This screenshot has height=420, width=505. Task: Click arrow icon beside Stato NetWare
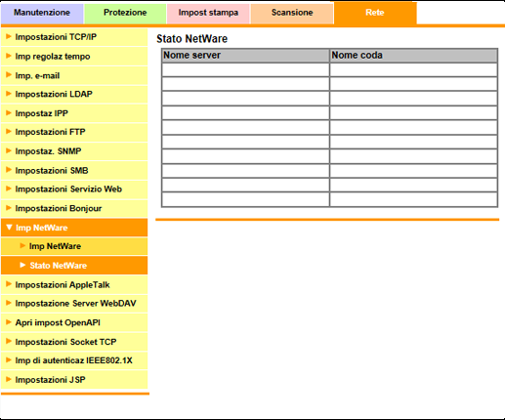(22, 265)
